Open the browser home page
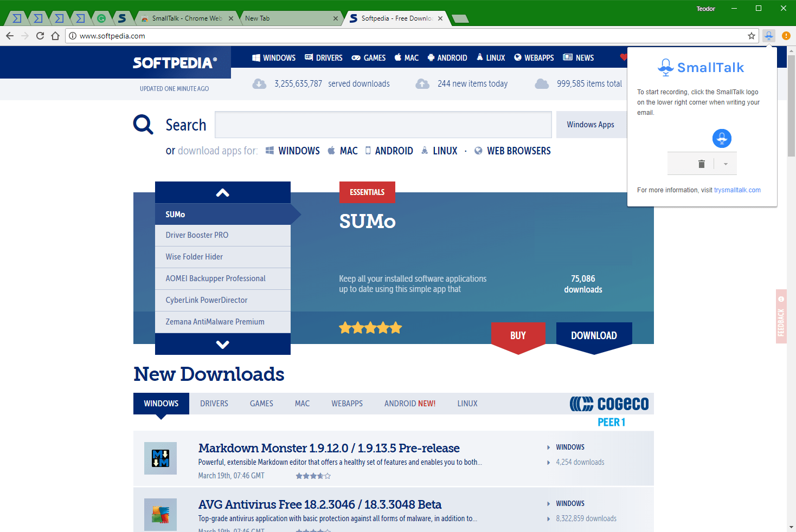796x532 pixels. pos(55,36)
